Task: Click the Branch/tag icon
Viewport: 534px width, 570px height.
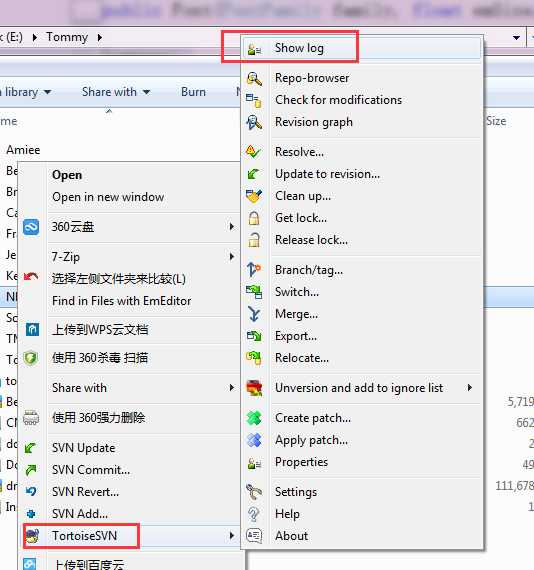Action: click(254, 270)
